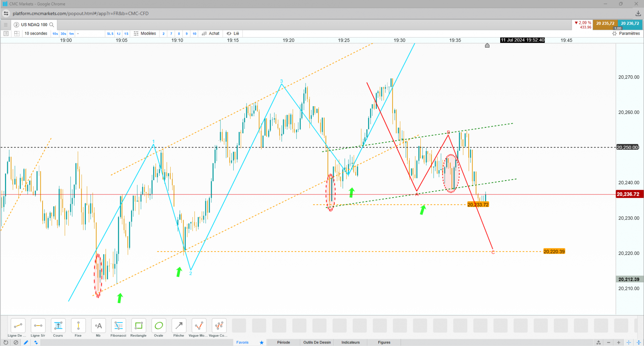Click the SLS shortcut button
The height and width of the screenshot is (346, 644).
(110, 34)
